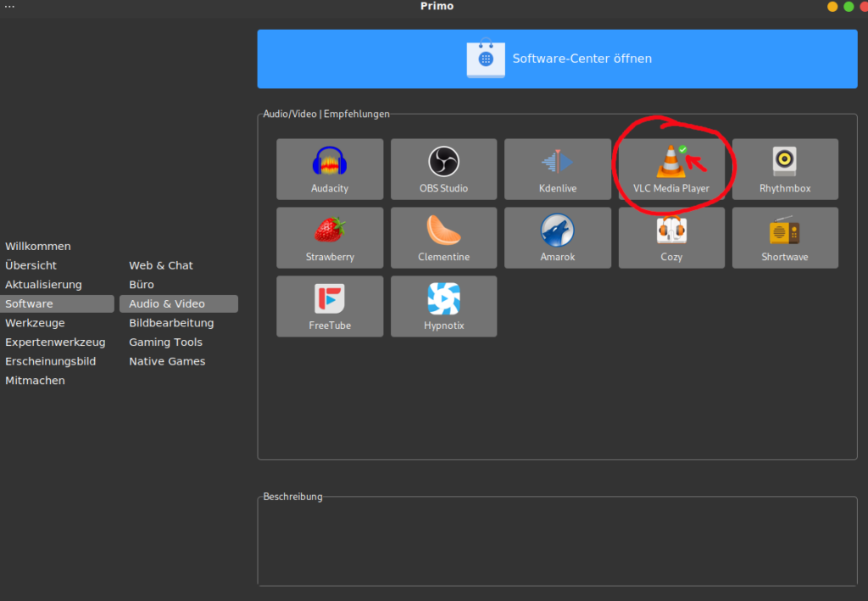This screenshot has height=601, width=868.
Task: Click the VLC Media Player cone icon
Action: (670, 161)
